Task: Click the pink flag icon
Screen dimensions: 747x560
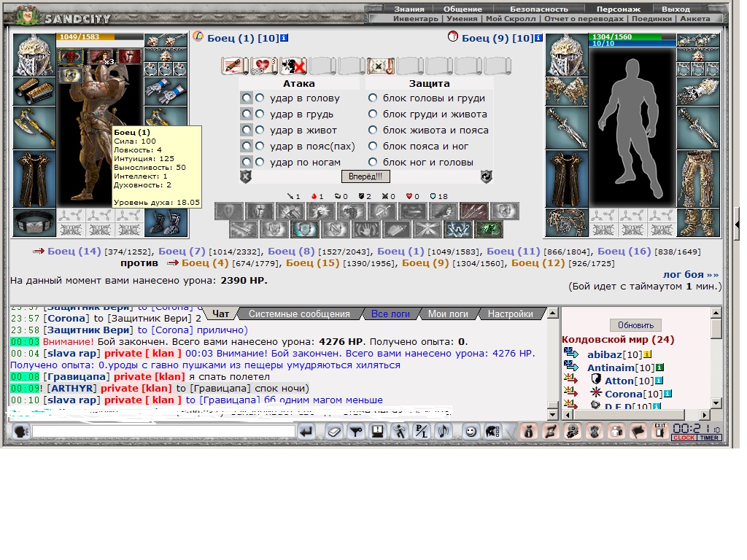Action: click(638, 432)
